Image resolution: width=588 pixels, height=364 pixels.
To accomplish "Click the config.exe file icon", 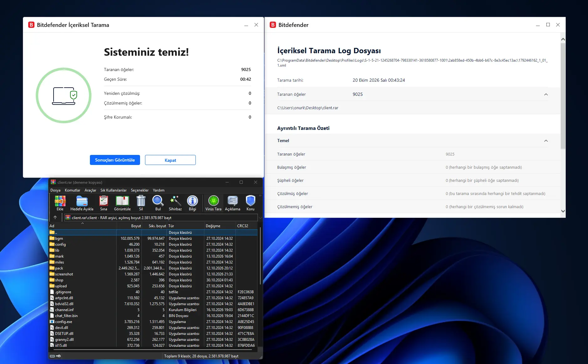I will tap(52, 322).
